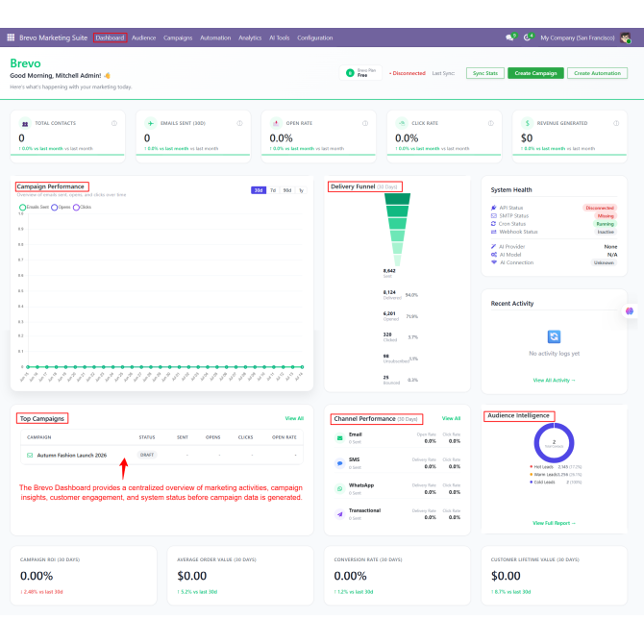This screenshot has height=644, width=644.
Task: Open the apps grid menu icon
Action: (x=11, y=37)
